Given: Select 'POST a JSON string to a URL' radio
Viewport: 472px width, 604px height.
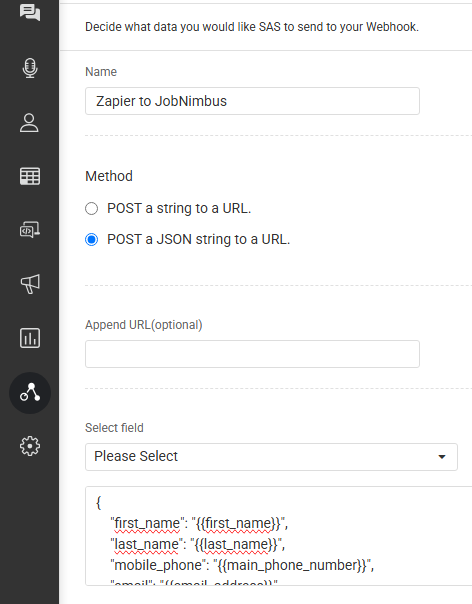Looking at the screenshot, I should (x=91, y=240).
